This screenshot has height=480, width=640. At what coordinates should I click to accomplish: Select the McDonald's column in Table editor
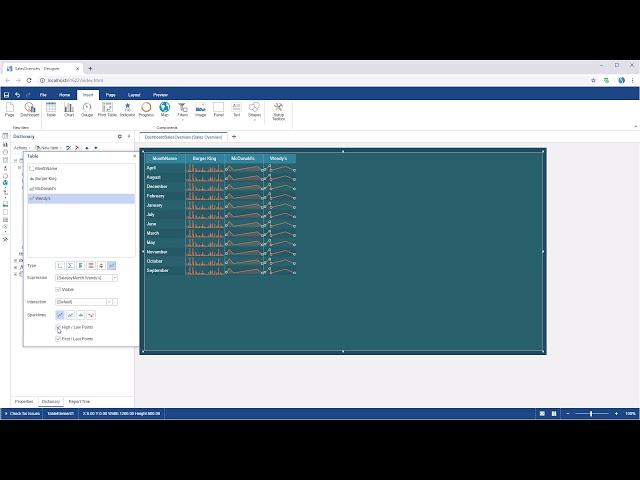coord(81,189)
